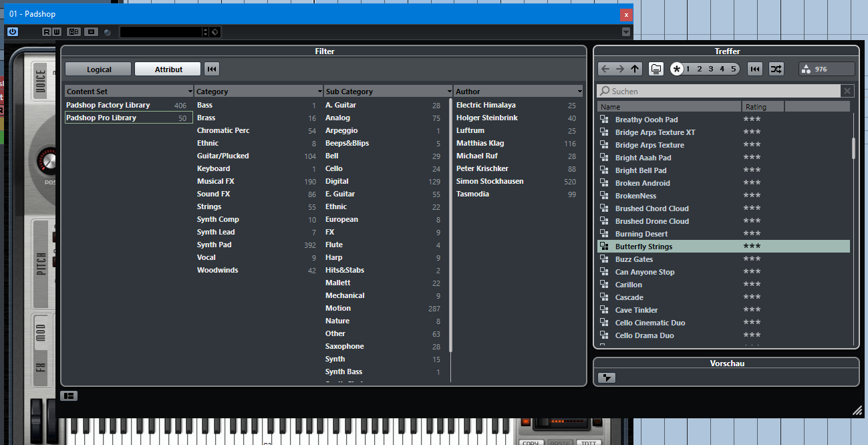Clear the search field with the X button

pyautogui.click(x=847, y=91)
